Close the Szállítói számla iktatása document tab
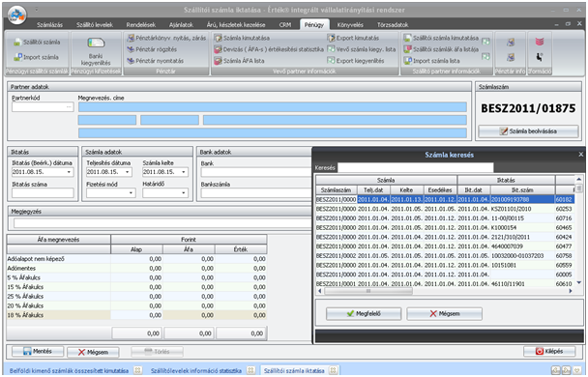The height and width of the screenshot is (377, 588). (333, 370)
